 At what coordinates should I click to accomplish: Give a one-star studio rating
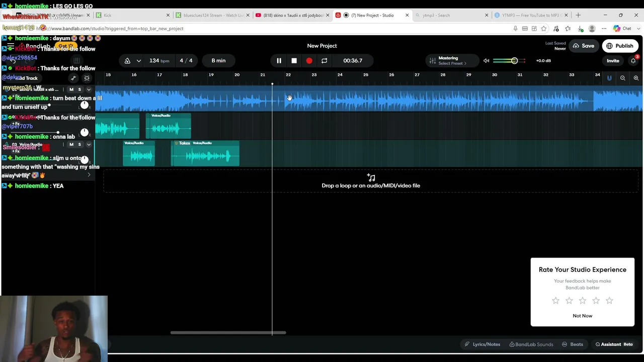[555, 301]
